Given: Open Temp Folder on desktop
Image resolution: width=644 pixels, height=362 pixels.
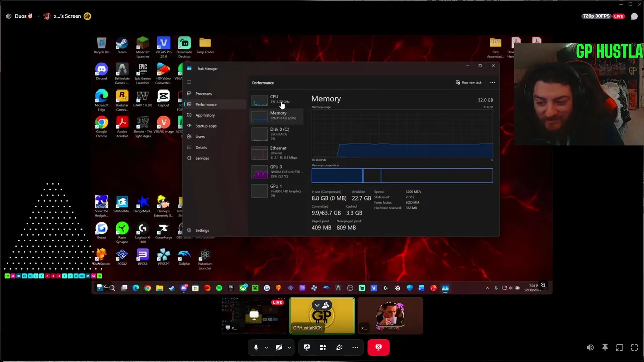Looking at the screenshot, I should point(205,45).
